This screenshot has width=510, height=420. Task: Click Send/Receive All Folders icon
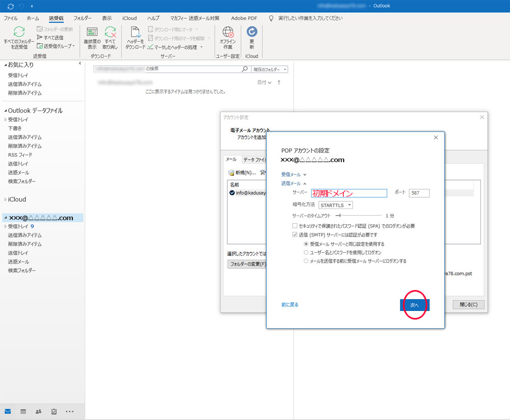click(x=19, y=32)
